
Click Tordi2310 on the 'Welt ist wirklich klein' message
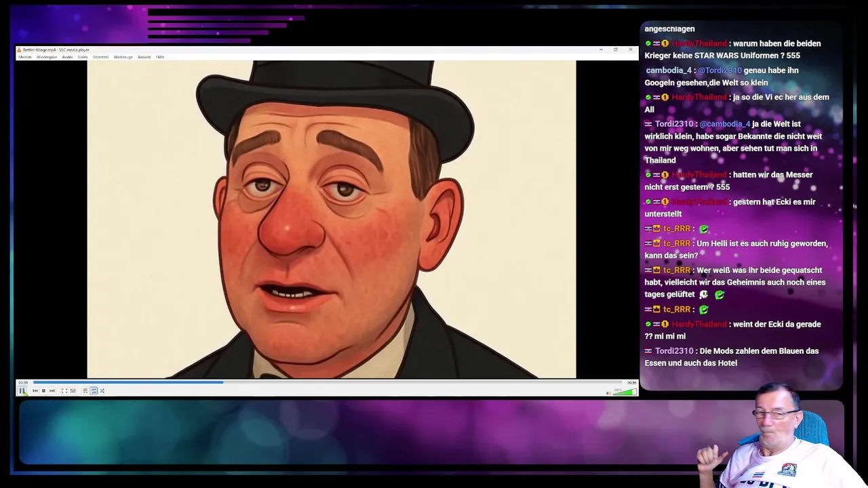pos(674,124)
